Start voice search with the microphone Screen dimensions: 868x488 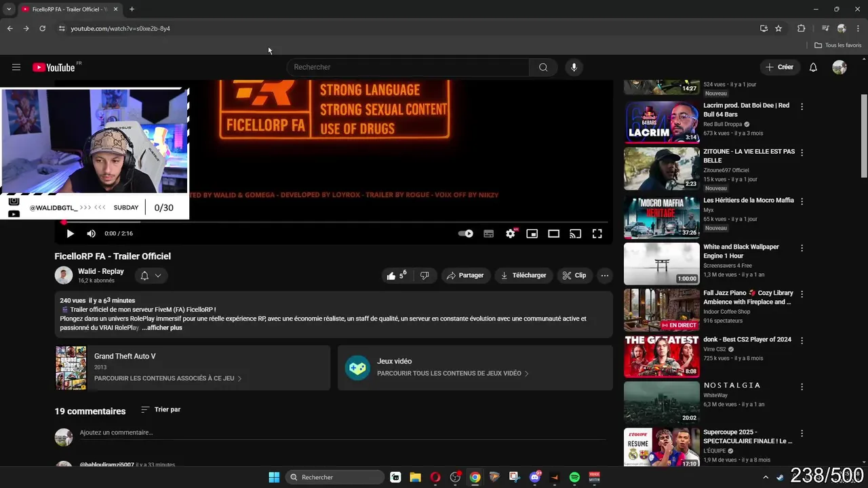(x=574, y=67)
